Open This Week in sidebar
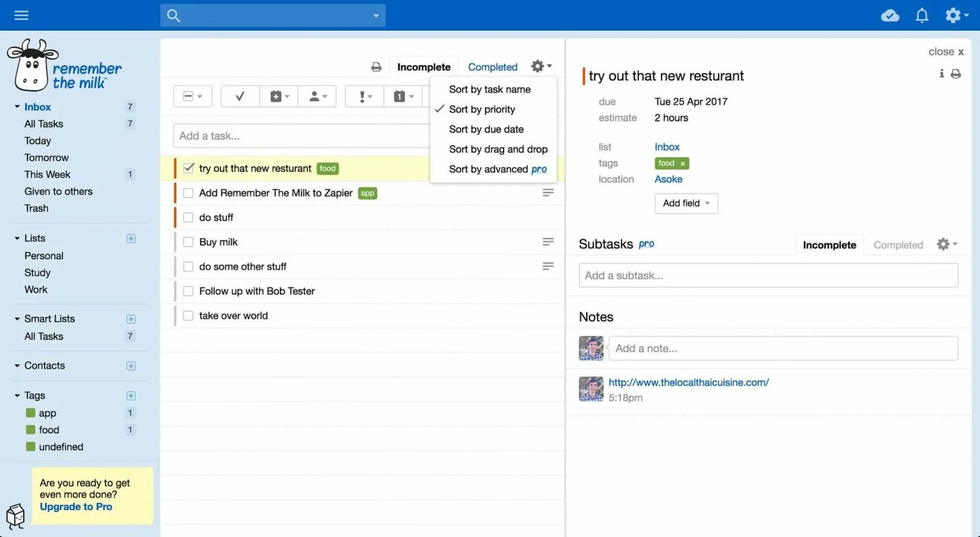 47,175
